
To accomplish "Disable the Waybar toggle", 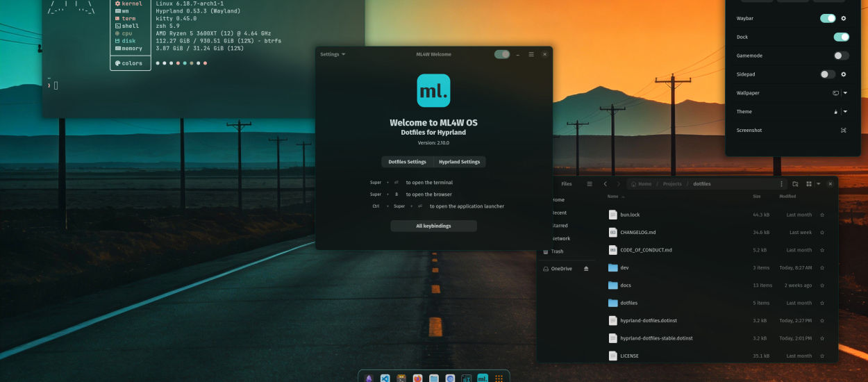I will pos(828,19).
